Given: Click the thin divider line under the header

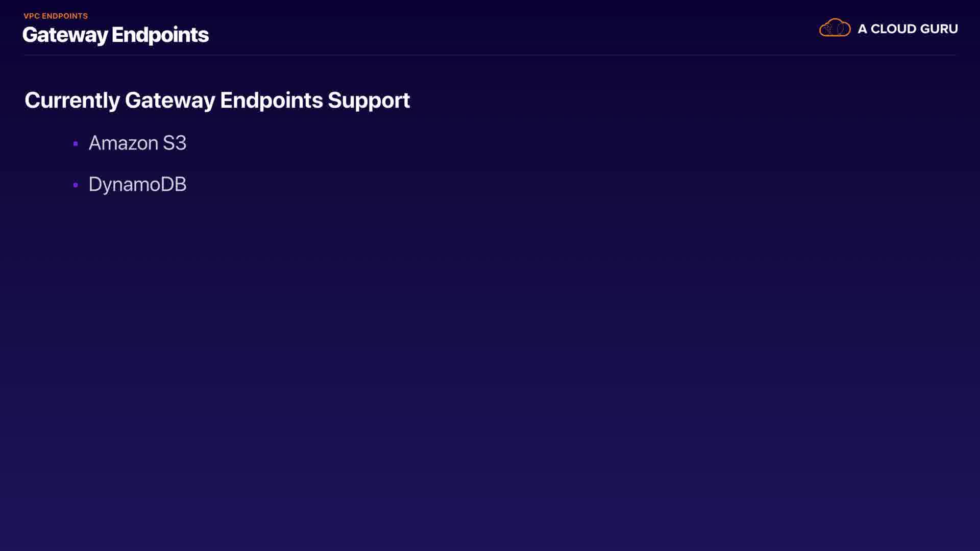Looking at the screenshot, I should [490, 55].
